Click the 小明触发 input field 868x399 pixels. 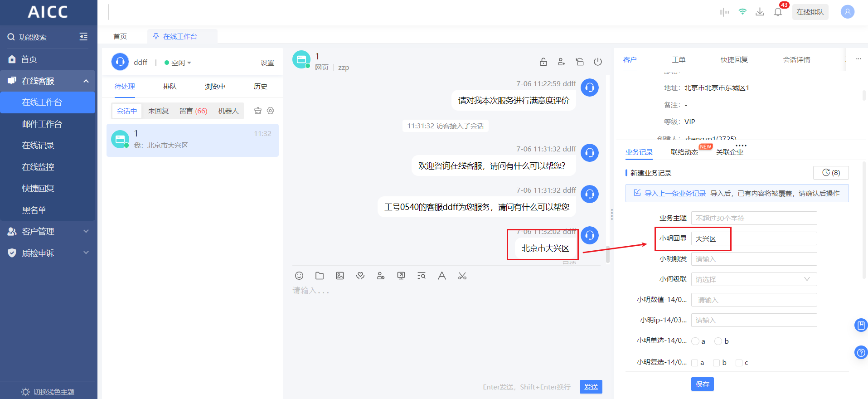[x=754, y=259]
